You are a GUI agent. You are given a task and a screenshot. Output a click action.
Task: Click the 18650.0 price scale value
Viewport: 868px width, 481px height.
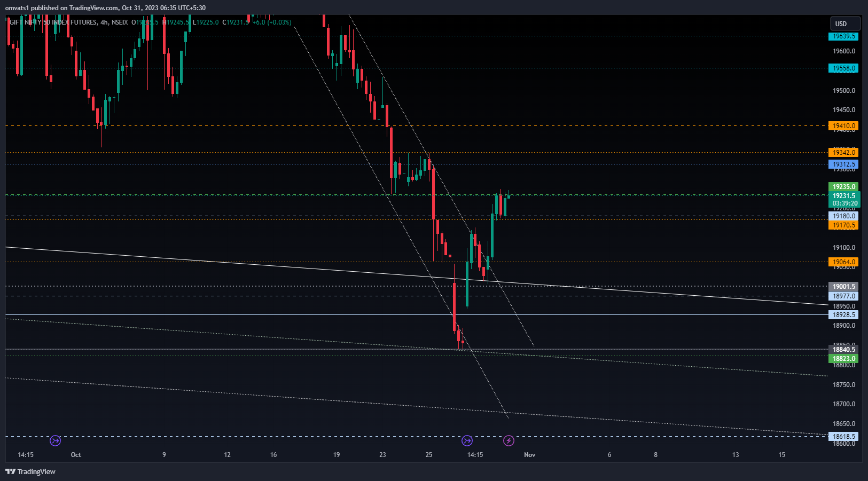844,424
